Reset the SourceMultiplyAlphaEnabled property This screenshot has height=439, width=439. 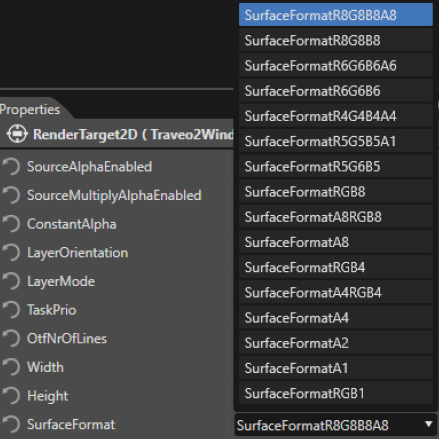(x=11, y=195)
